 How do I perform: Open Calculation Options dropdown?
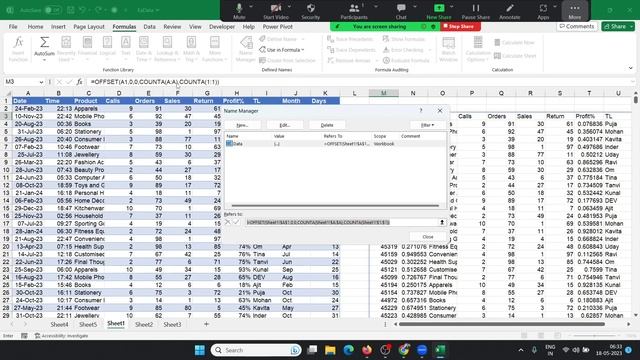(478, 49)
